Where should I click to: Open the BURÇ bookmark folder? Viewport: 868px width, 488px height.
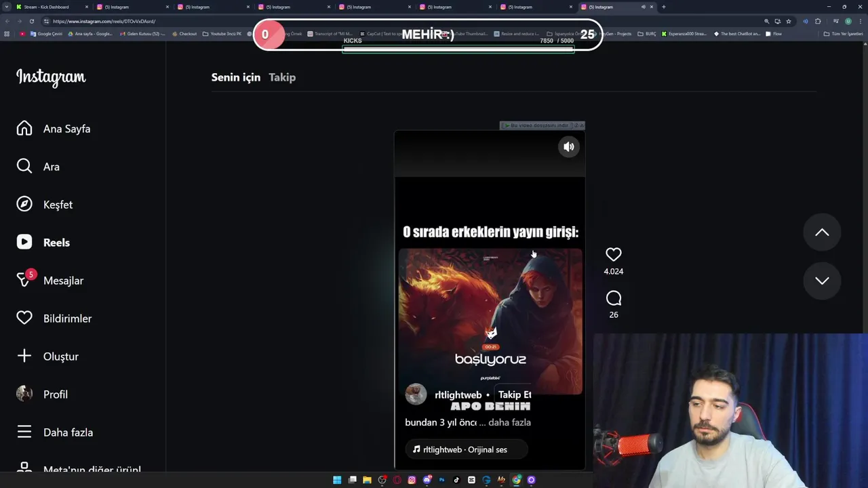point(647,34)
